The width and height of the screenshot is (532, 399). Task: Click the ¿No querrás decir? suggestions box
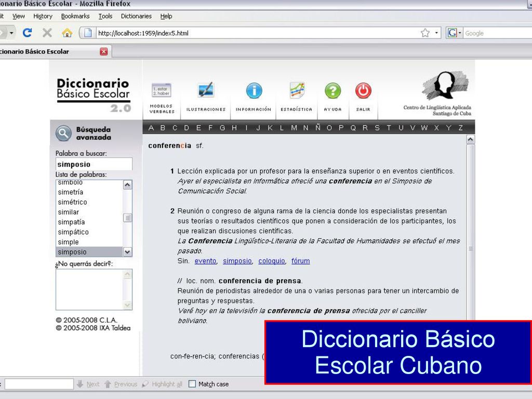[94, 289]
